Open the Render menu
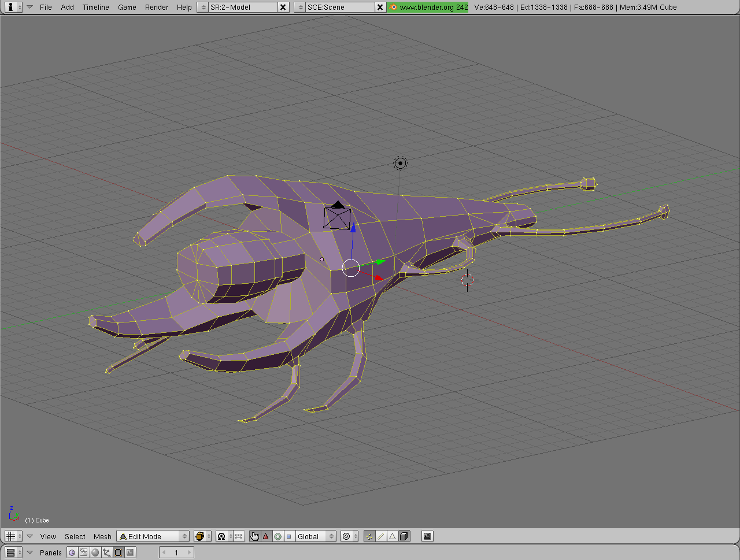Screen dimensions: 740x560 tap(157, 8)
